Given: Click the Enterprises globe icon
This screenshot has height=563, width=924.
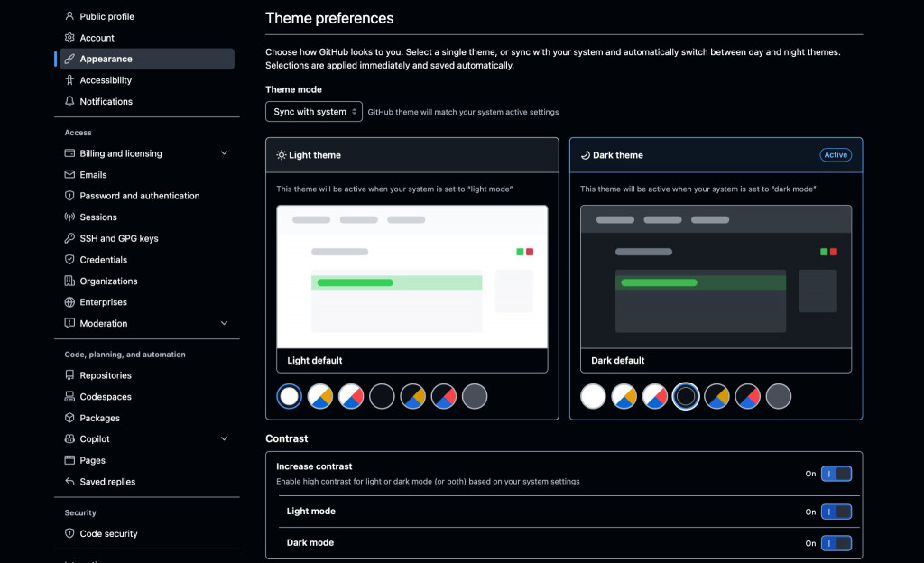Looking at the screenshot, I should 69,301.
